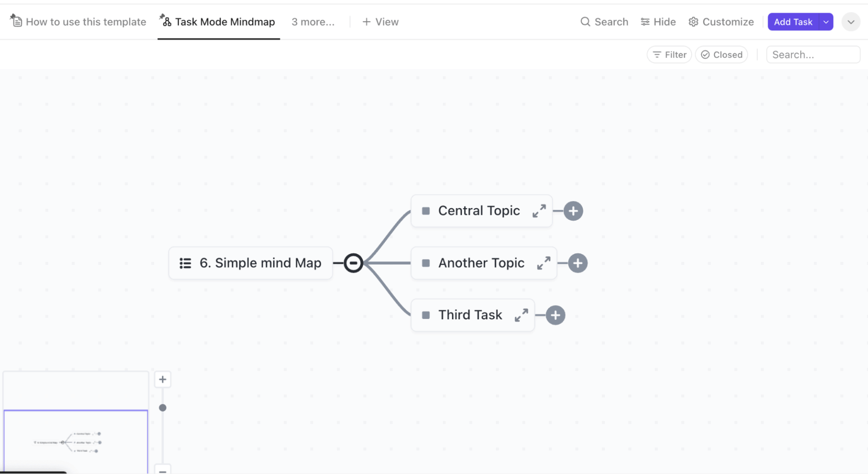
Task: Click the Search icon in the top toolbar
Action: click(x=585, y=21)
